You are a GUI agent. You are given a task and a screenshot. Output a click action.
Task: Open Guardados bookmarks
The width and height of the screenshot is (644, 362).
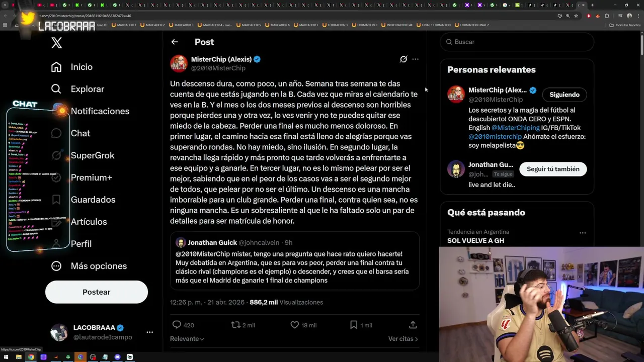coord(83,200)
